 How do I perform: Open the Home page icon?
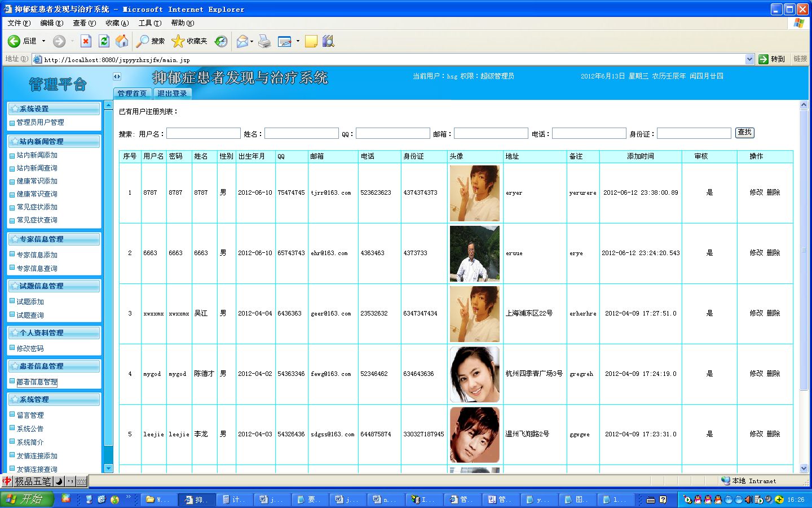(x=122, y=41)
